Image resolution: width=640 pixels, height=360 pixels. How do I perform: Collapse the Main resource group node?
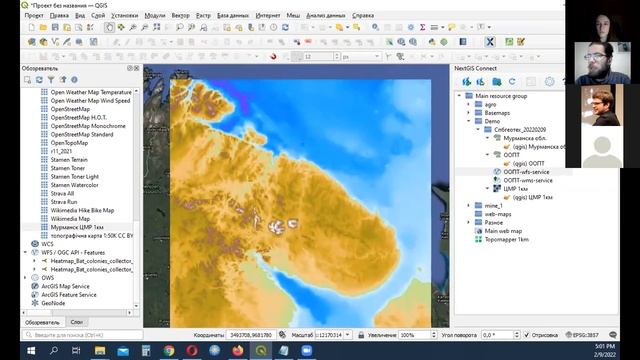pyautogui.click(x=459, y=96)
